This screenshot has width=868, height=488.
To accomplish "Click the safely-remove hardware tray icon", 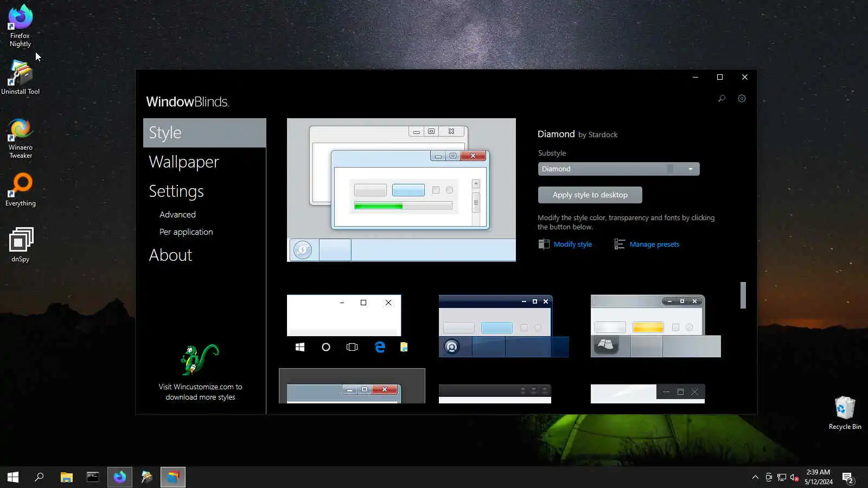I will point(769,477).
